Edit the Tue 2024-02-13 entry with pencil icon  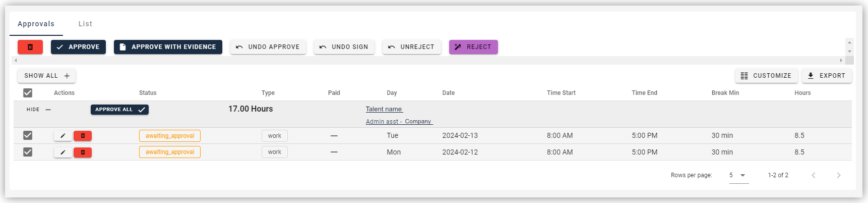pyautogui.click(x=63, y=136)
